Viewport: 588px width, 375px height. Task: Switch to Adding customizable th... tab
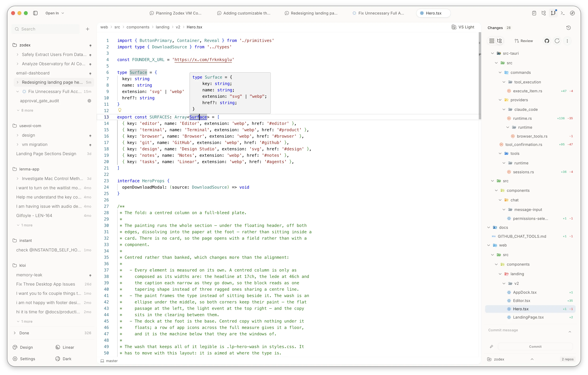pyautogui.click(x=244, y=13)
